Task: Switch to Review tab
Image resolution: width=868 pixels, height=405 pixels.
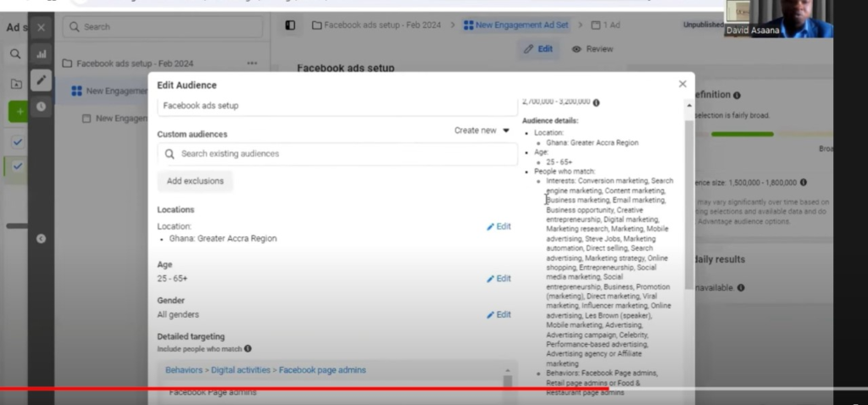Action: point(593,48)
